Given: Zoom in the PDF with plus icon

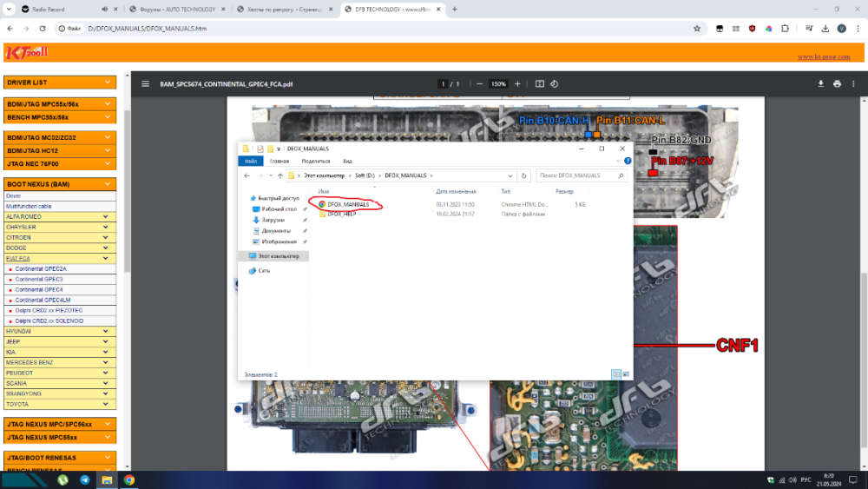Looking at the screenshot, I should [x=517, y=84].
